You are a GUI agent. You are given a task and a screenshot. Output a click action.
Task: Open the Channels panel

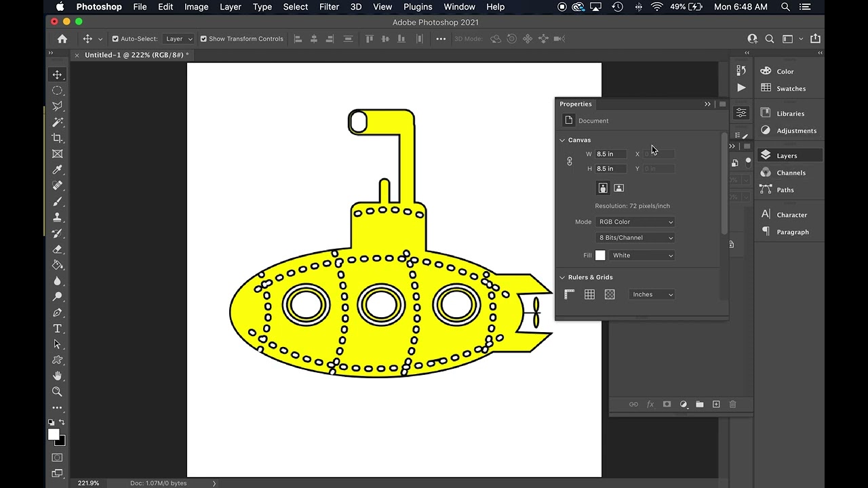791,173
